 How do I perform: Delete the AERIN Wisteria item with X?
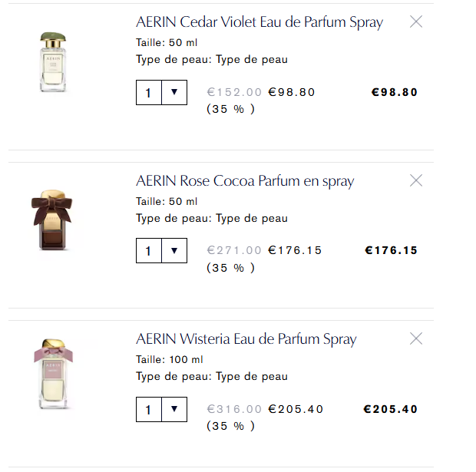(x=416, y=338)
